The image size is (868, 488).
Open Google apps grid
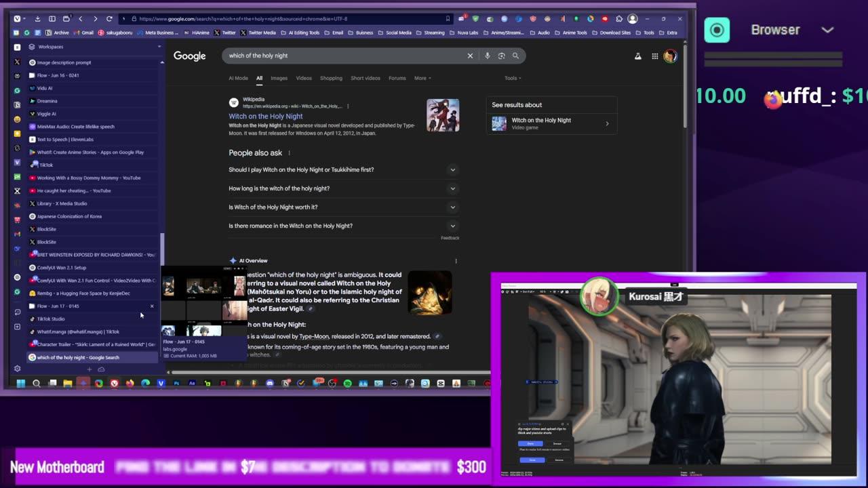pyautogui.click(x=654, y=56)
